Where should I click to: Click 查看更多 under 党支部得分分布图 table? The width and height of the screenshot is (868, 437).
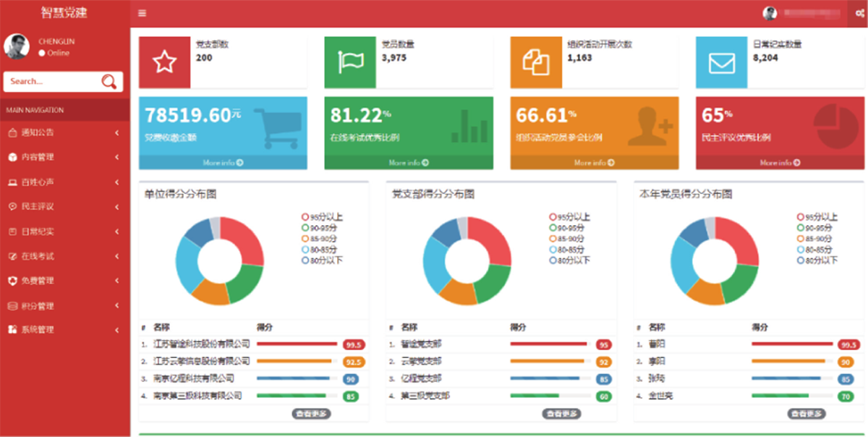[x=561, y=414]
